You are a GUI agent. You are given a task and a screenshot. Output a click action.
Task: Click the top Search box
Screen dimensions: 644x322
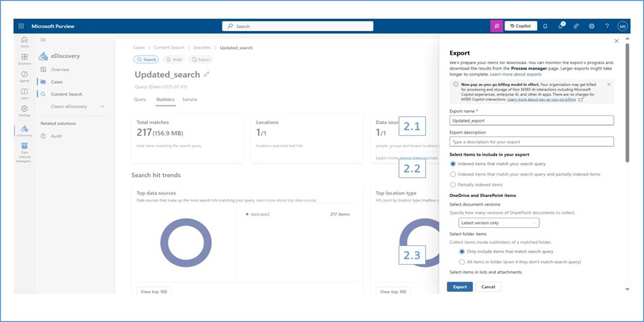pyautogui.click(x=297, y=26)
